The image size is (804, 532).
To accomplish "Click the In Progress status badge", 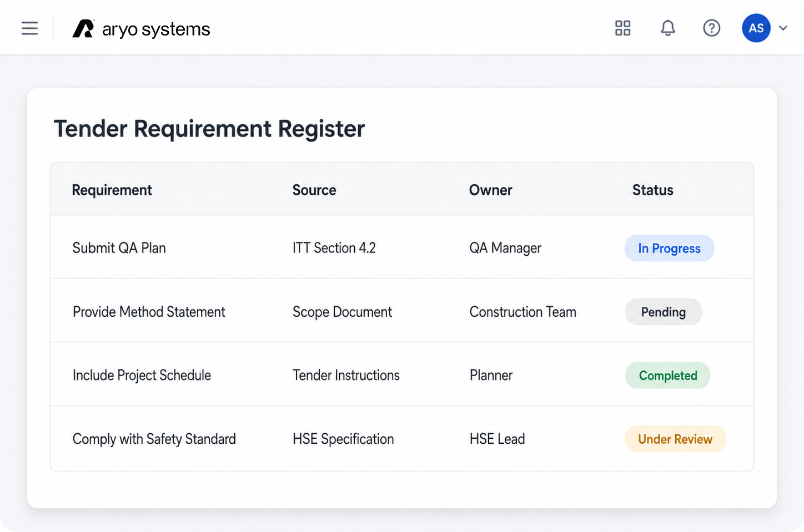I will tap(669, 249).
